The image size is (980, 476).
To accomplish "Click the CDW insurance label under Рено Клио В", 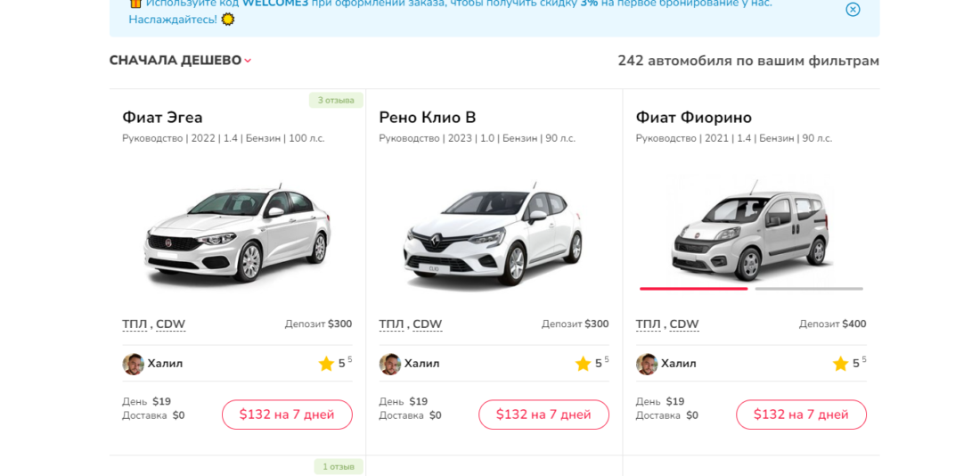I will tap(428, 324).
